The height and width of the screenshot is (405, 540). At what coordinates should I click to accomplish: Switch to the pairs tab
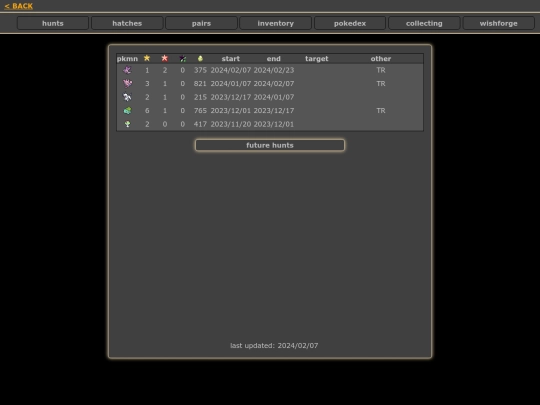click(201, 23)
